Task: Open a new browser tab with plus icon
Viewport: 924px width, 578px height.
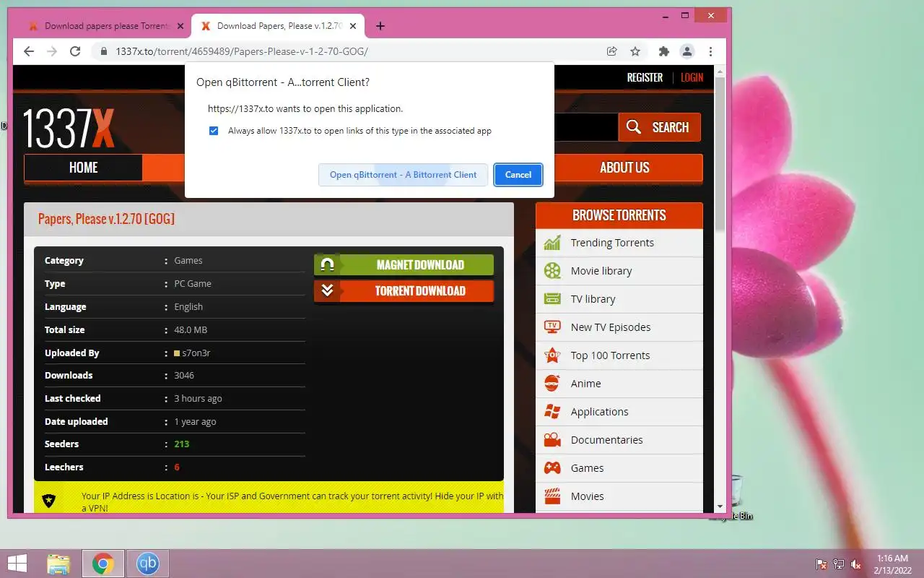Action: [x=380, y=26]
